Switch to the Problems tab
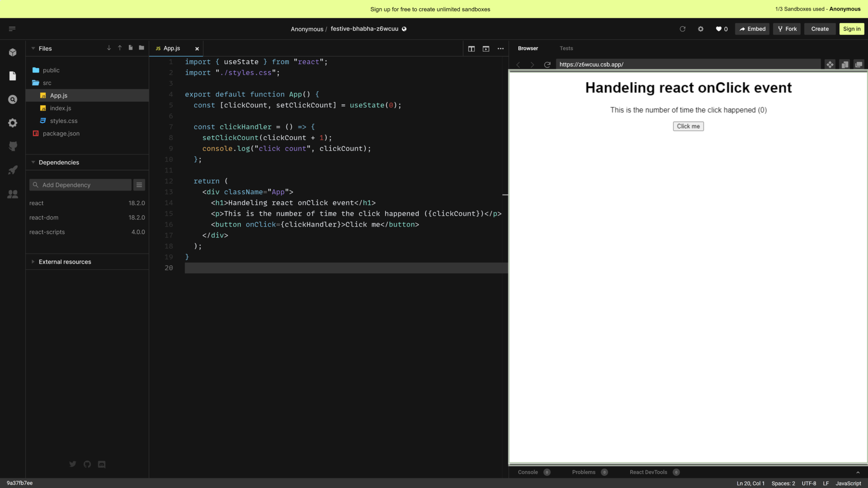 (x=584, y=472)
